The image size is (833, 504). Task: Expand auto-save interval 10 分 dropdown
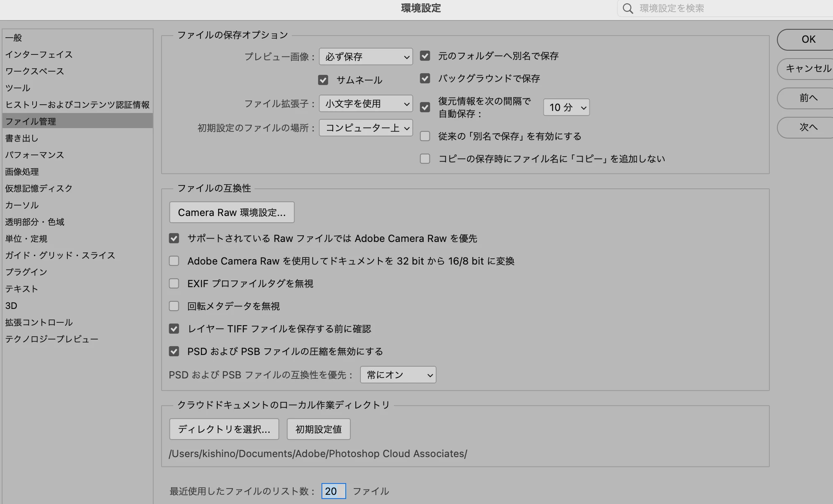(x=566, y=108)
